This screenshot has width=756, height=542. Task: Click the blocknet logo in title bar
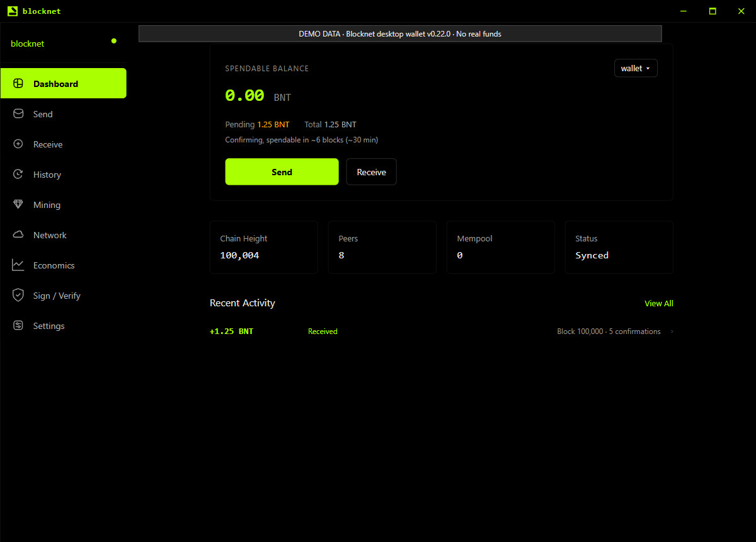[x=13, y=11]
